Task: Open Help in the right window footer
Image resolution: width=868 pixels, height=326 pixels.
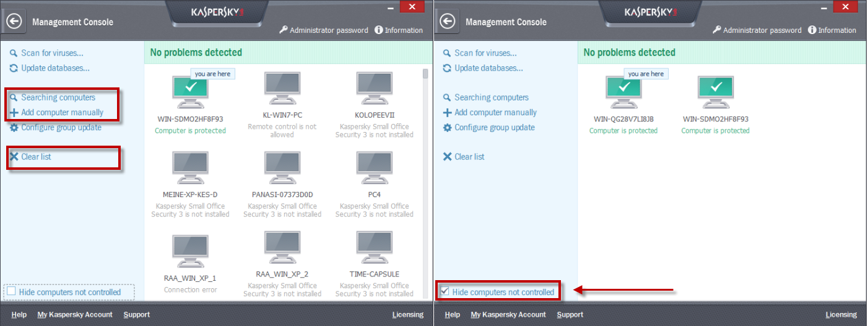Action: tap(453, 315)
